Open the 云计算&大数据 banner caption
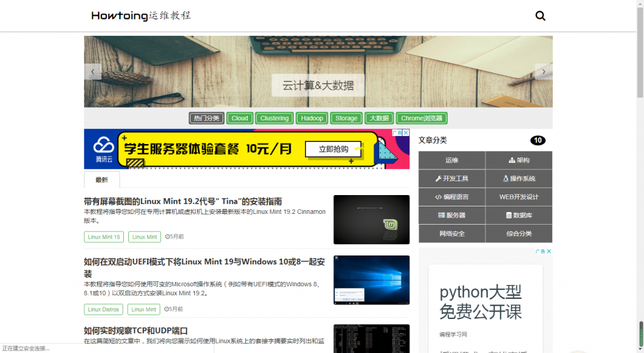Image resolution: width=644 pixels, height=353 pixels. click(318, 85)
